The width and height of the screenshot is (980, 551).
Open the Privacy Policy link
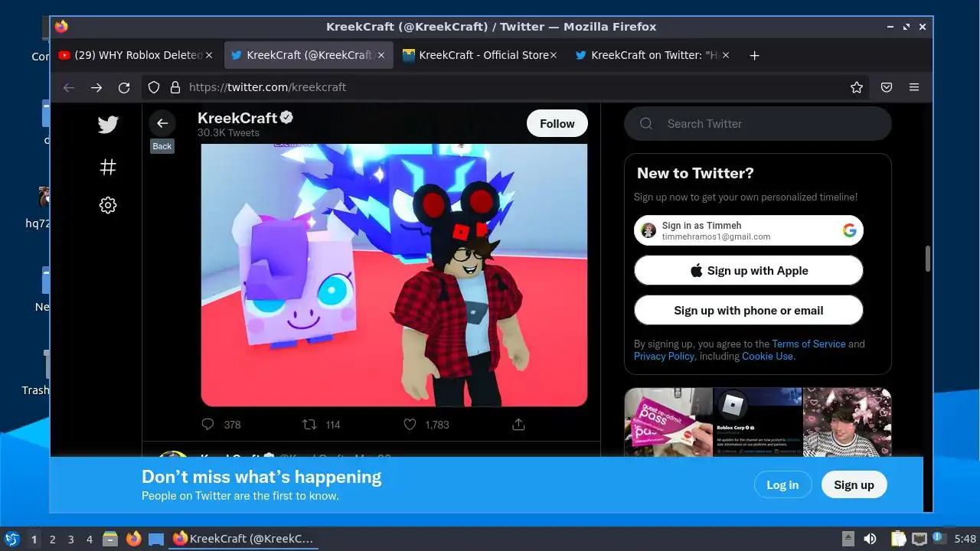click(x=664, y=356)
